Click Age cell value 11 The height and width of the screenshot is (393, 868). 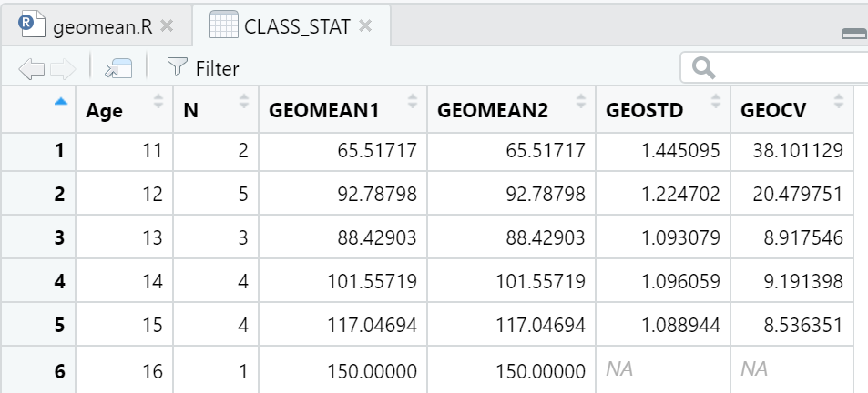[x=124, y=150]
